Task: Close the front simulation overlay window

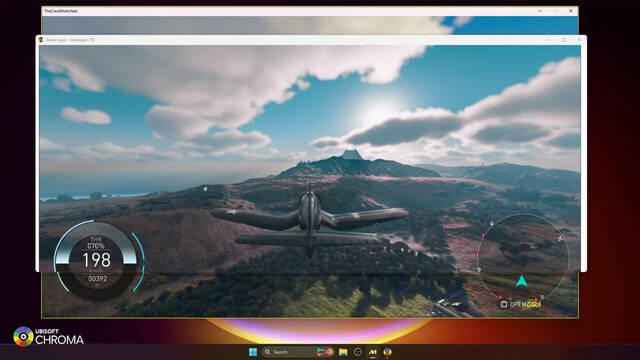Action: [x=579, y=40]
